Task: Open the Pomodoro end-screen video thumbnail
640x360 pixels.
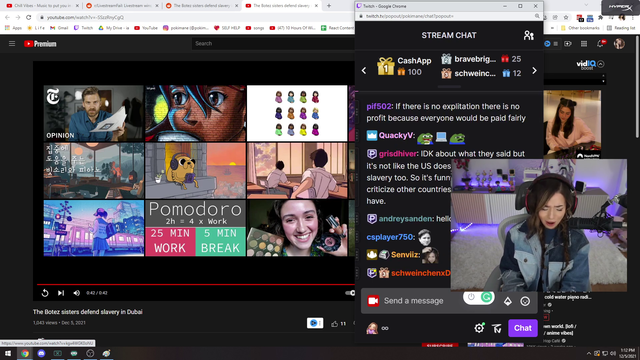Action: pyautogui.click(x=196, y=228)
